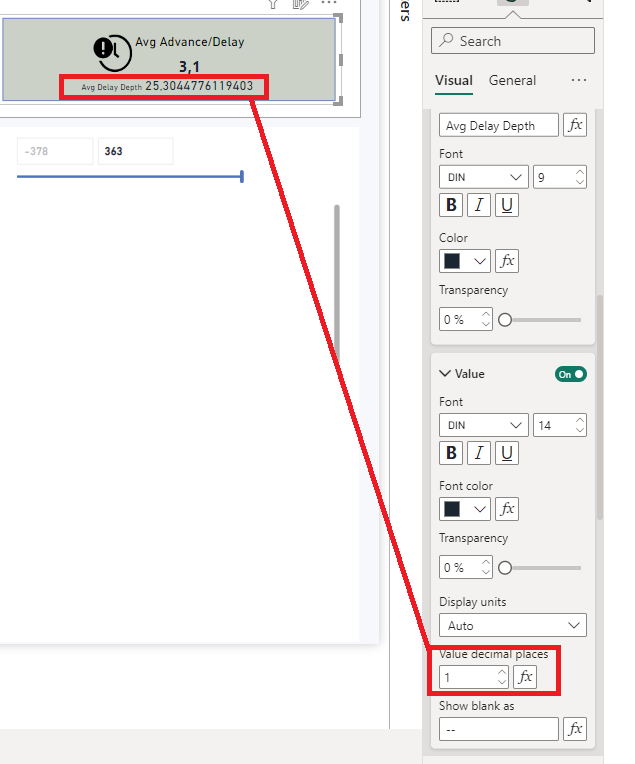The image size is (635, 764).
Task: Collapse the Value section chevron
Action: point(444,373)
